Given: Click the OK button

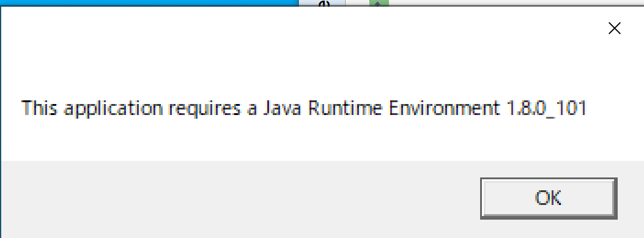Looking at the screenshot, I should pos(549,198).
